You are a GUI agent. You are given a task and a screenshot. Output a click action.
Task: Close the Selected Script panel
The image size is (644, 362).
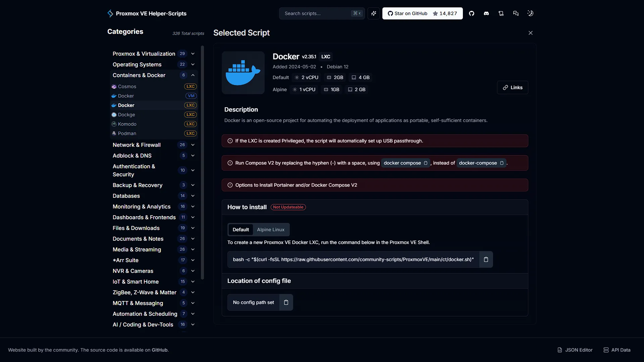[x=531, y=33]
